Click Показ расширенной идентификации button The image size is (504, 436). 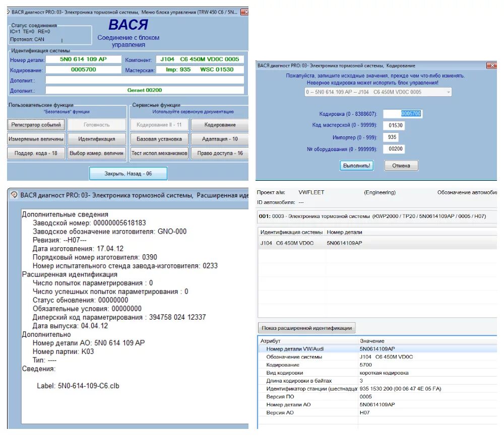click(306, 328)
